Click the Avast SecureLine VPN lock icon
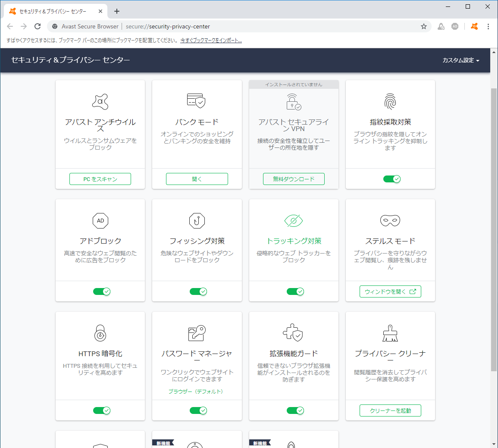 (294, 102)
